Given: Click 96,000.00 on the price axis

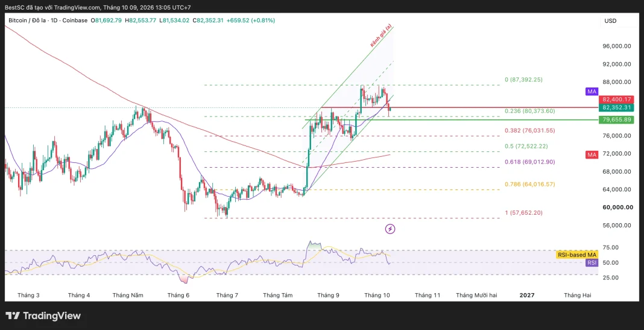Looking at the screenshot, I should pyautogui.click(x=616, y=46).
